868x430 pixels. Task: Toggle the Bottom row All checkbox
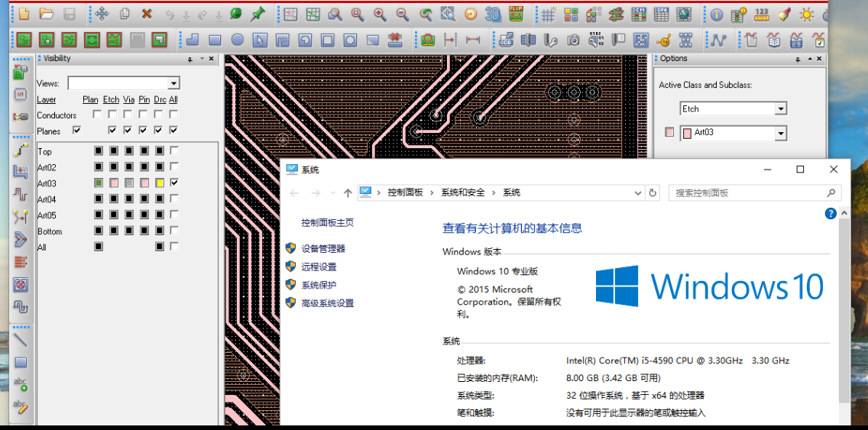tap(174, 230)
